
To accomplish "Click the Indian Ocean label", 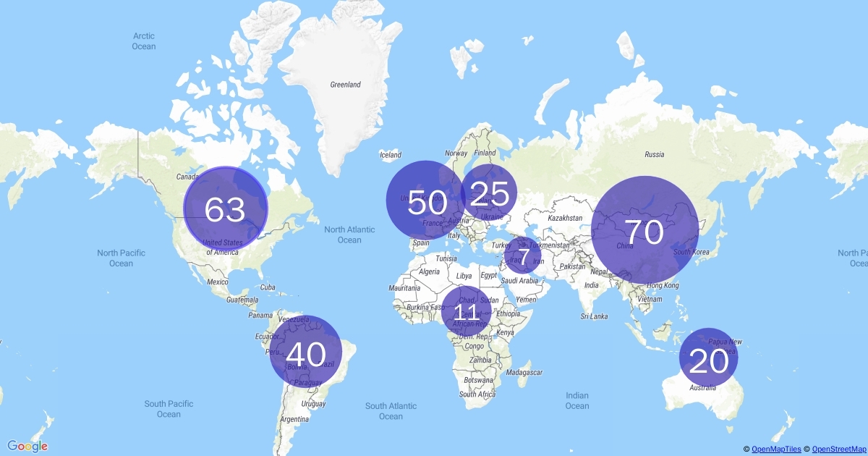I will click(577, 401).
